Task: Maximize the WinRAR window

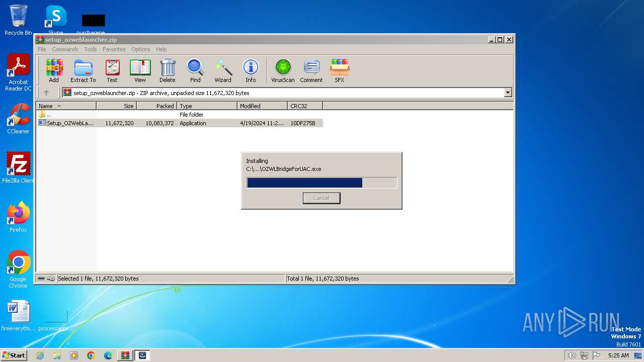Action: click(500, 39)
